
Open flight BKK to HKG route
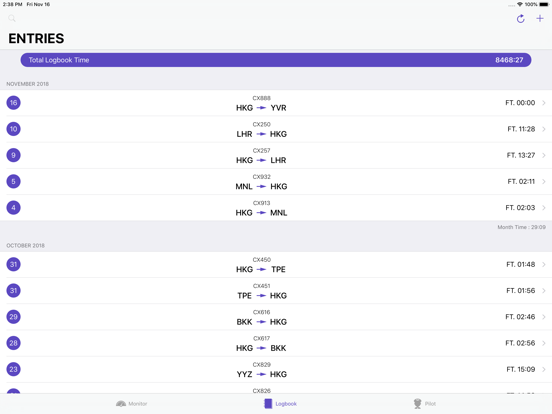[261, 322]
